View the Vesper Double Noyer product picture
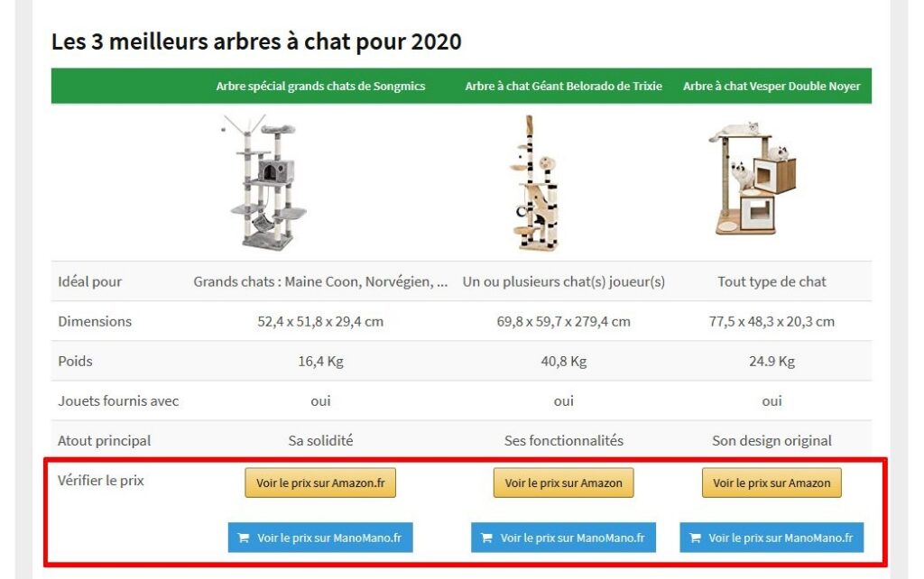 [753, 176]
